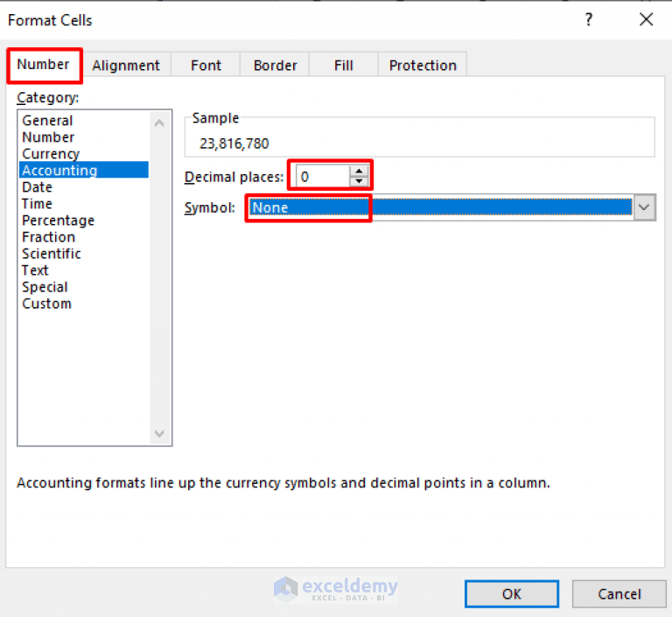Open Help question mark icon
Viewport: 672px width, 617px height.
[x=589, y=20]
